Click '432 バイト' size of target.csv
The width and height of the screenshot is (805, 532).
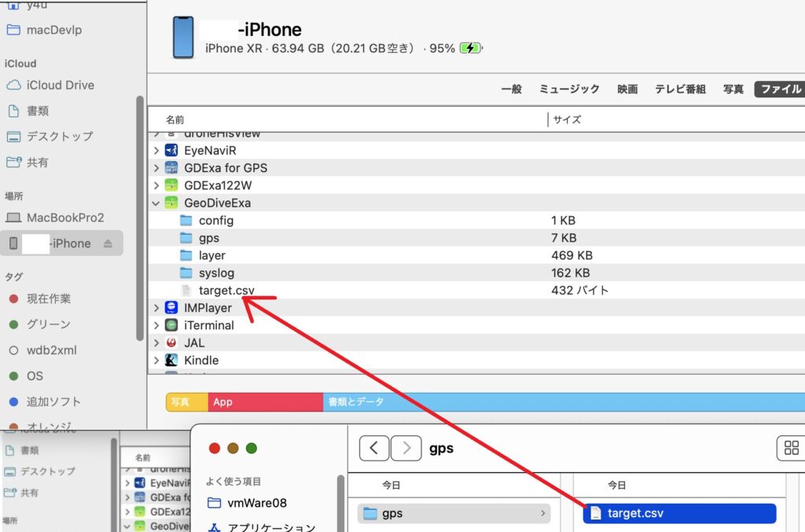pos(579,291)
